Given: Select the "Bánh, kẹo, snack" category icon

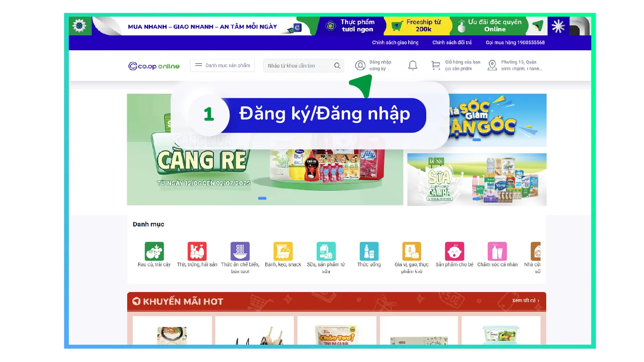Looking at the screenshot, I should (x=283, y=251).
